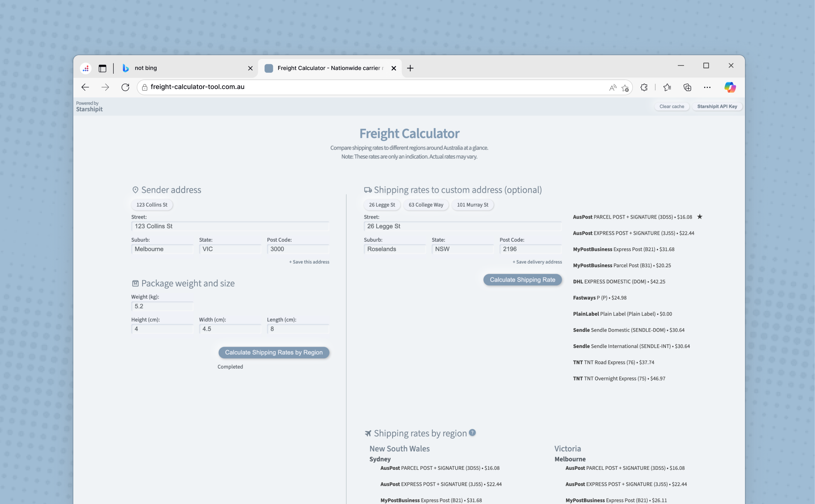Image resolution: width=815 pixels, height=504 pixels.
Task: Select the DHL EXPRESS DOMESTIC $42.25 rate
Action: [619, 282]
